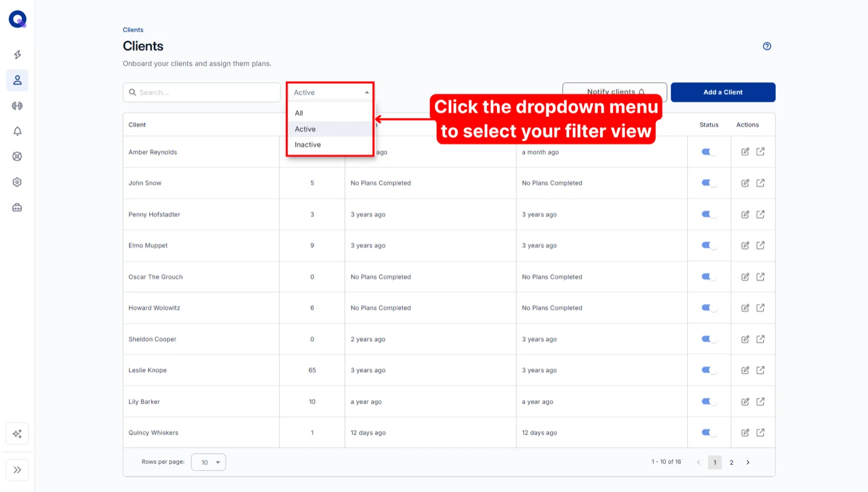Viewport: 868px width, 492px height.
Task: Open the help question mark icon
Action: (x=767, y=46)
